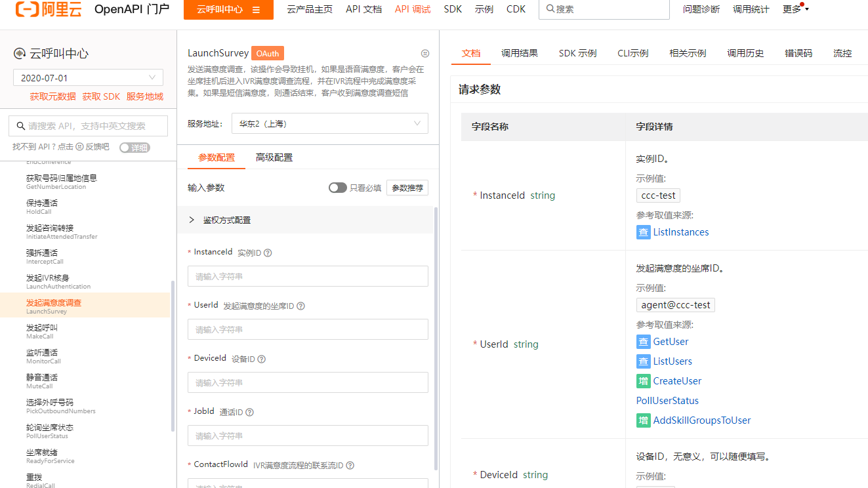868x488 pixels.
Task: Select 静音通话 MuteCall in API list
Action: [85, 380]
